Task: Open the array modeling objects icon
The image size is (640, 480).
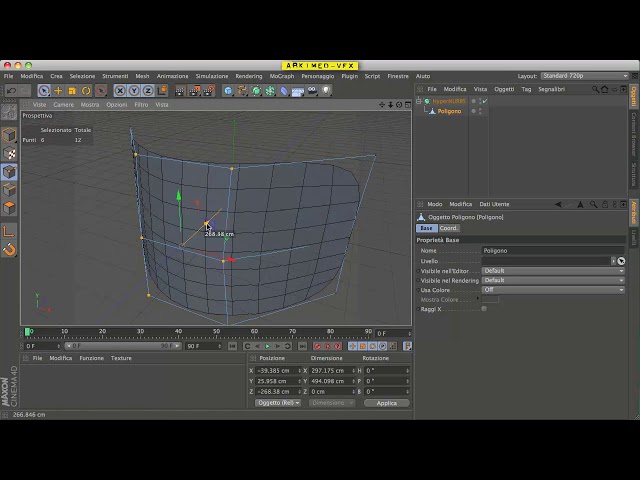Action: point(270,91)
